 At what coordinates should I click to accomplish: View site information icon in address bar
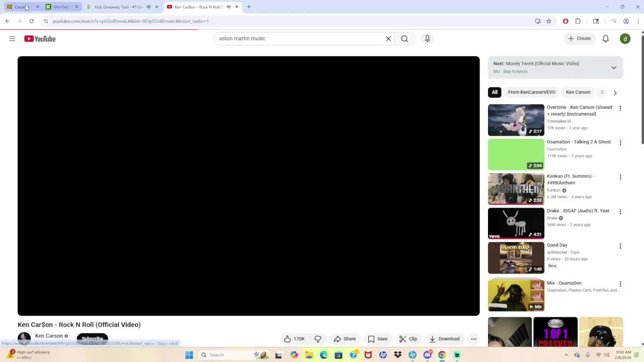point(46,21)
